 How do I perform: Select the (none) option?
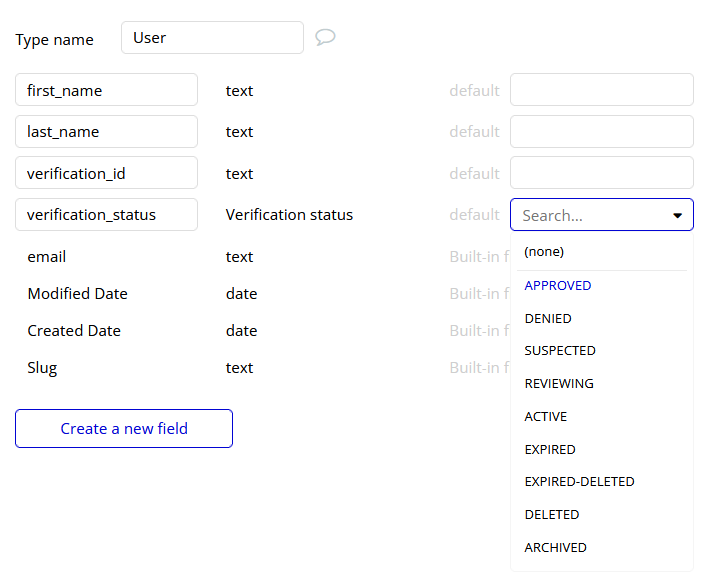544,252
